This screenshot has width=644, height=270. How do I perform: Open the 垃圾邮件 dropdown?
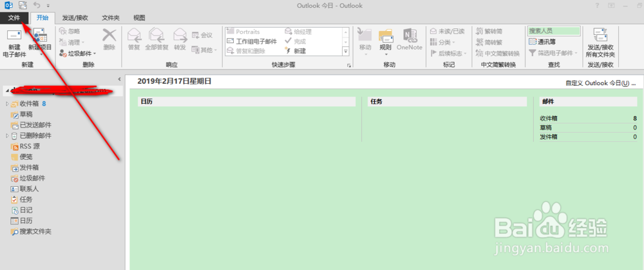[78, 53]
